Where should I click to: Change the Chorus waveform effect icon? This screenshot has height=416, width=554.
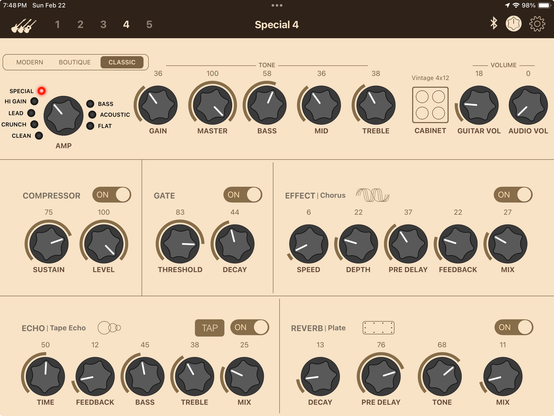372,195
